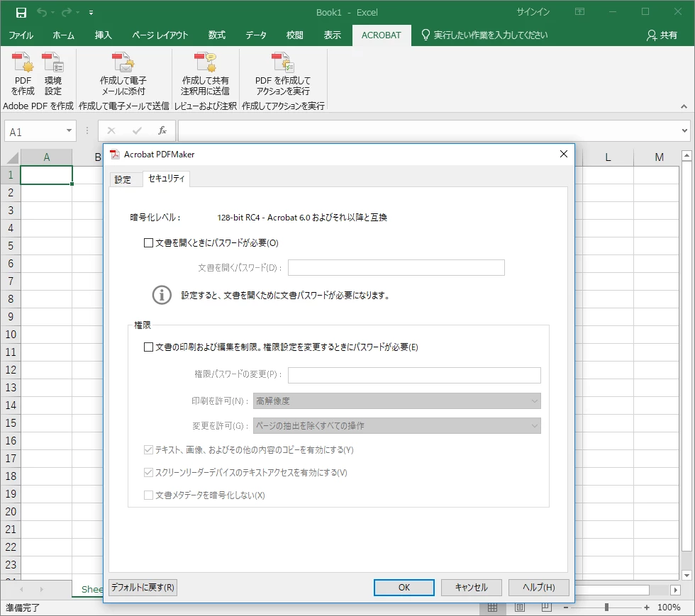Click the formula bar cancel X icon
The width and height of the screenshot is (695, 616).
111,130
